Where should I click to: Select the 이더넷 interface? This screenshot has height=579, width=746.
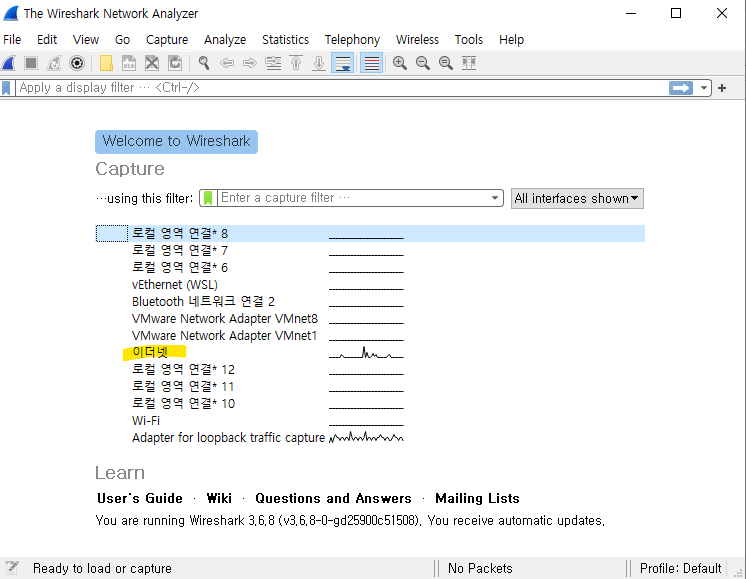(x=370, y=353)
